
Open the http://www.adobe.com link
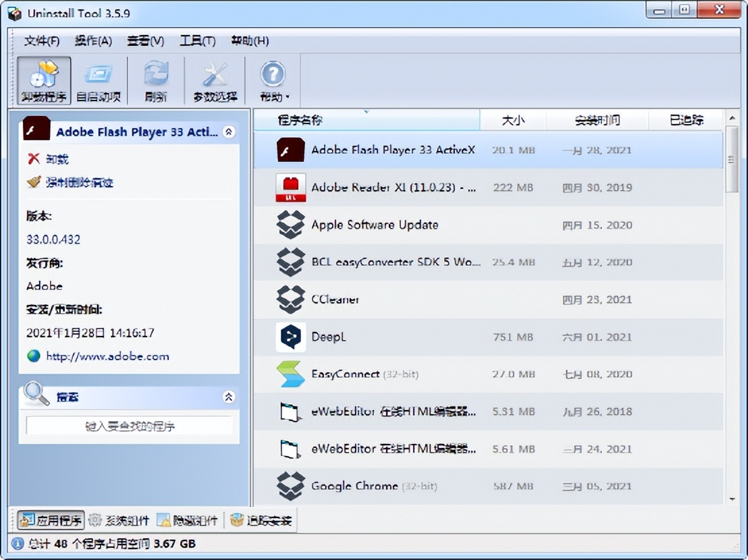tap(108, 356)
